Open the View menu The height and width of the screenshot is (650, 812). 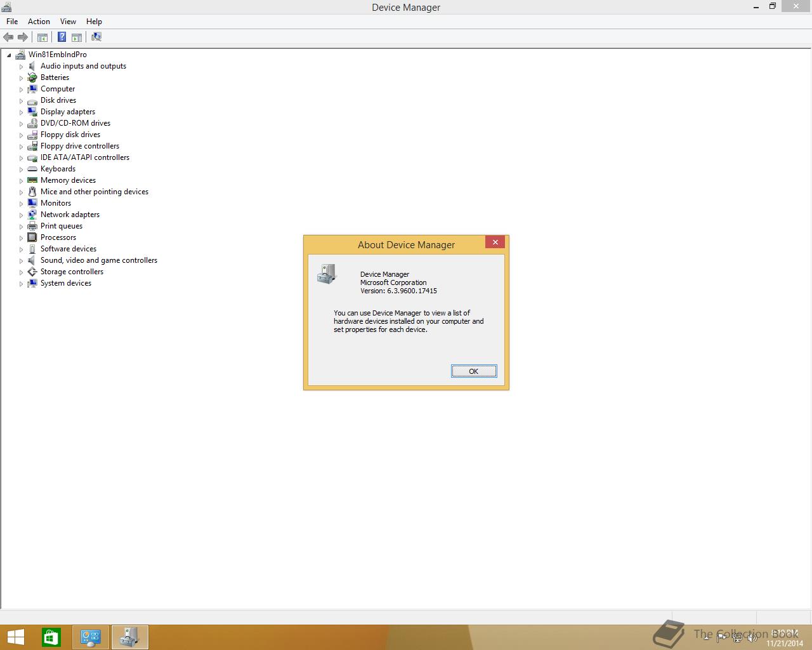[68, 22]
